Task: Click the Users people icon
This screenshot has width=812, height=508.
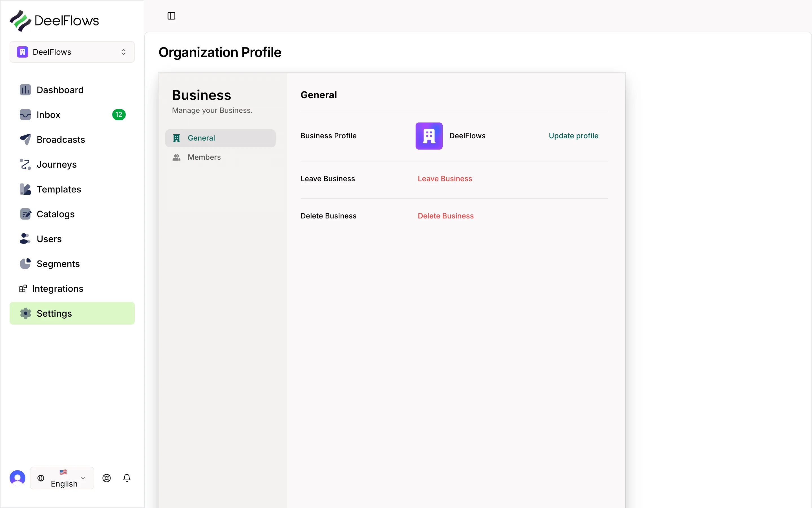Action: click(25, 239)
